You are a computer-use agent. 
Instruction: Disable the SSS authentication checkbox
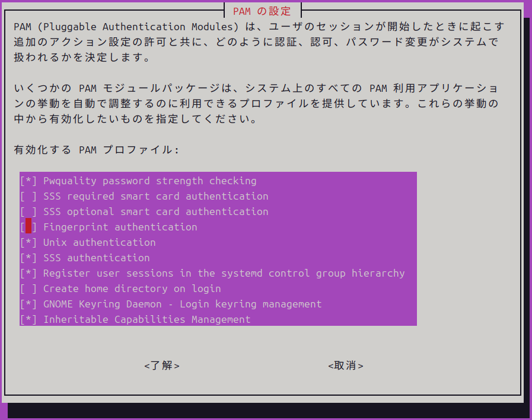pos(28,258)
